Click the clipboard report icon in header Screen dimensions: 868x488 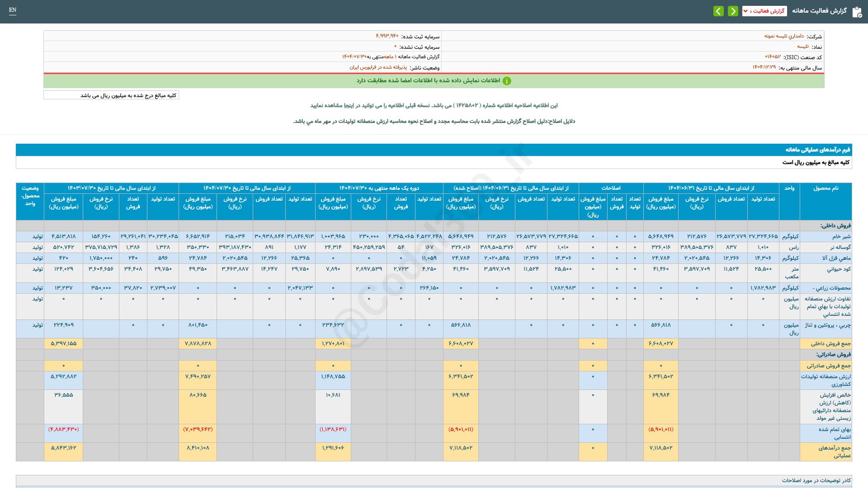click(x=857, y=12)
